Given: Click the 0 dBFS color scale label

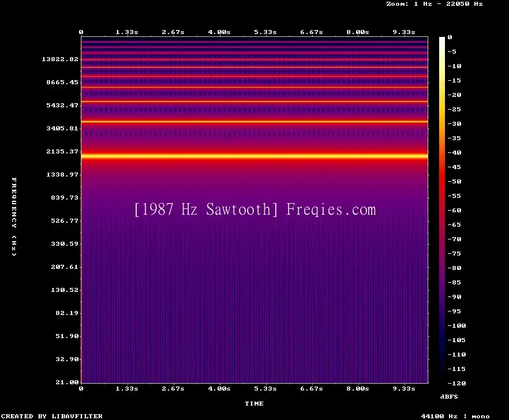Looking at the screenshot, I should pyautogui.click(x=450, y=37).
